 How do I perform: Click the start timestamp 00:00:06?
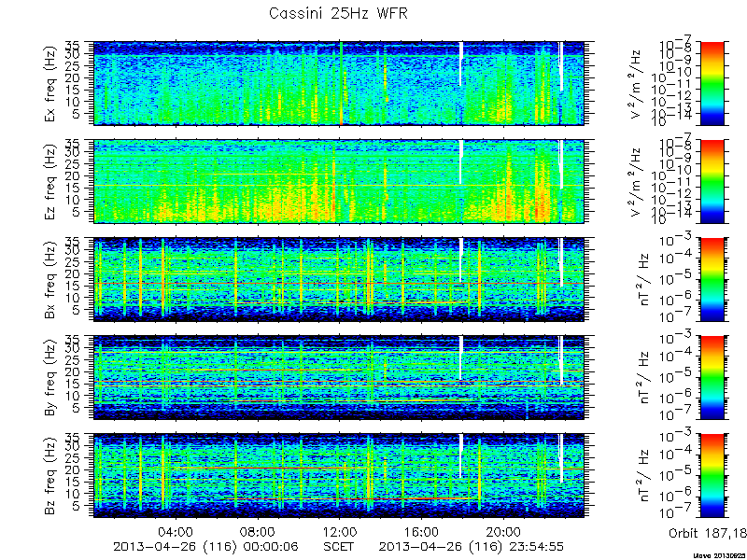click(x=268, y=546)
